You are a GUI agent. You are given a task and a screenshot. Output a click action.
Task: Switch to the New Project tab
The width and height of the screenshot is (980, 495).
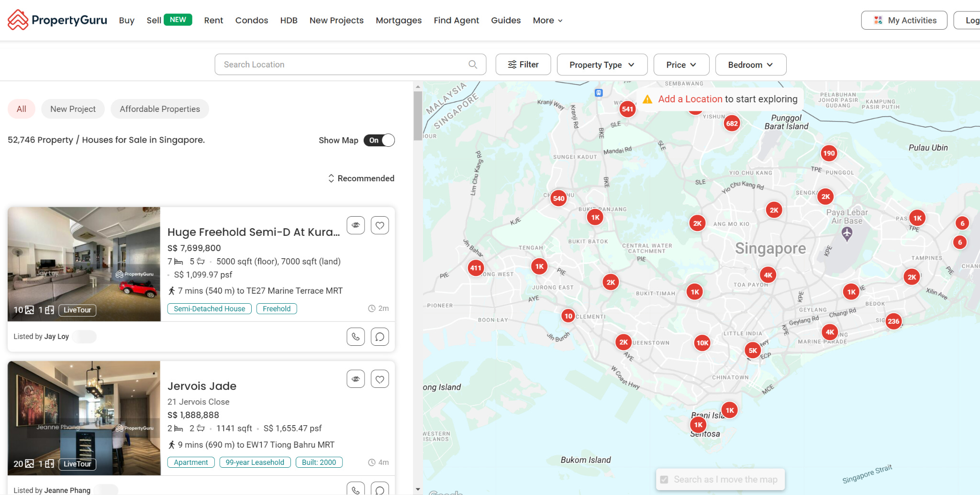point(73,109)
